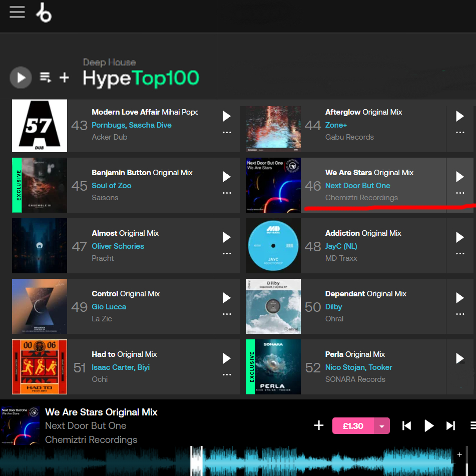
Task: Zoom in the waveform with plus icon
Action: point(459,454)
